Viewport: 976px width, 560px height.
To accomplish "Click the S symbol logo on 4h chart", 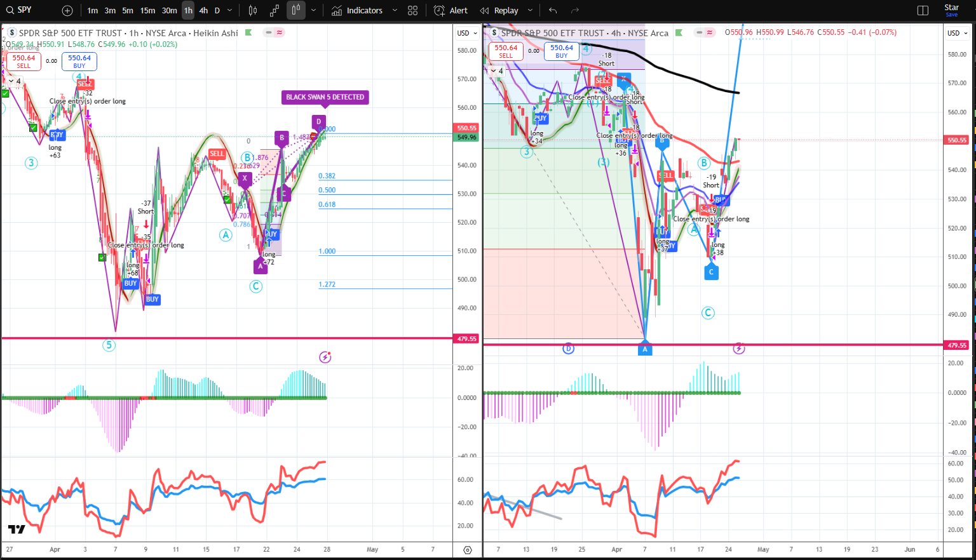I will (x=494, y=33).
